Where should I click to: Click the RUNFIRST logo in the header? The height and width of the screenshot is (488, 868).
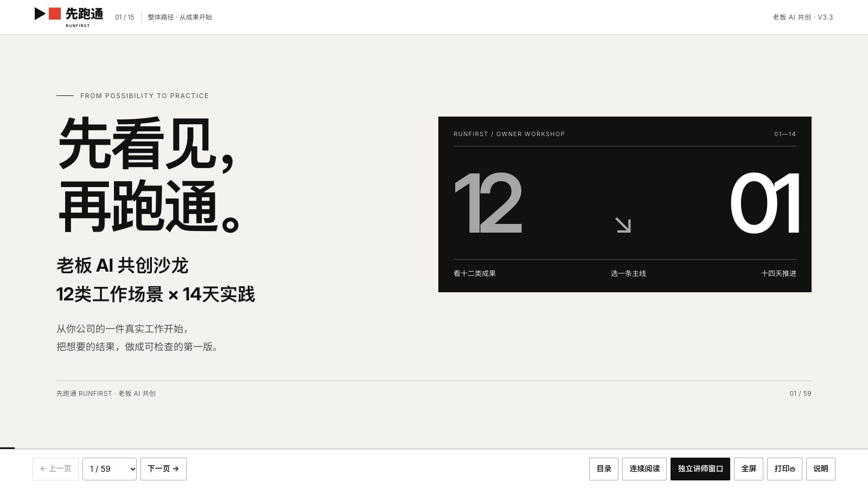click(x=69, y=17)
